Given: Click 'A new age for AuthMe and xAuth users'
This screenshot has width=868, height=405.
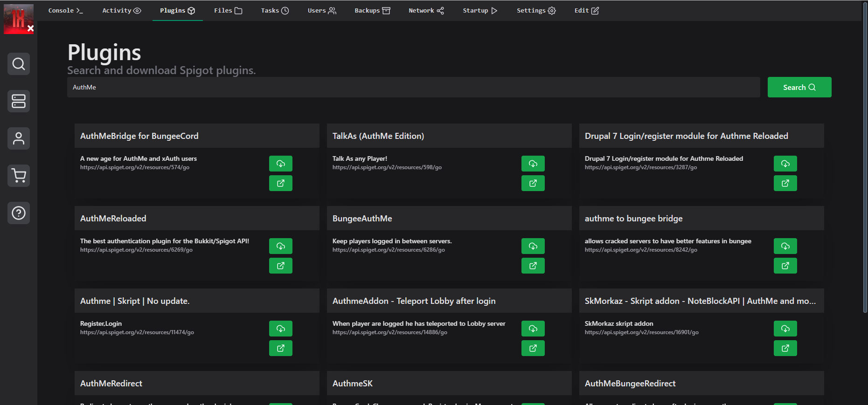Looking at the screenshot, I should (x=139, y=158).
